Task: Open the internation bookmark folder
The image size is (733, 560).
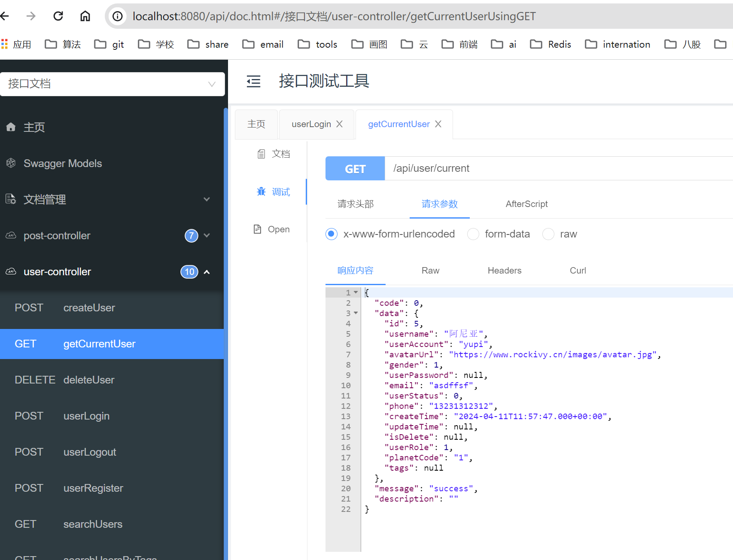Action: pyautogui.click(x=617, y=44)
